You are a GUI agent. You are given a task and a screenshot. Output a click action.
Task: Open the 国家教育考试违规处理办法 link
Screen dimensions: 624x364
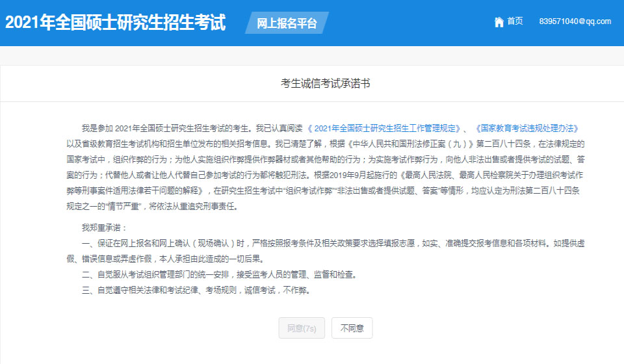click(526, 128)
